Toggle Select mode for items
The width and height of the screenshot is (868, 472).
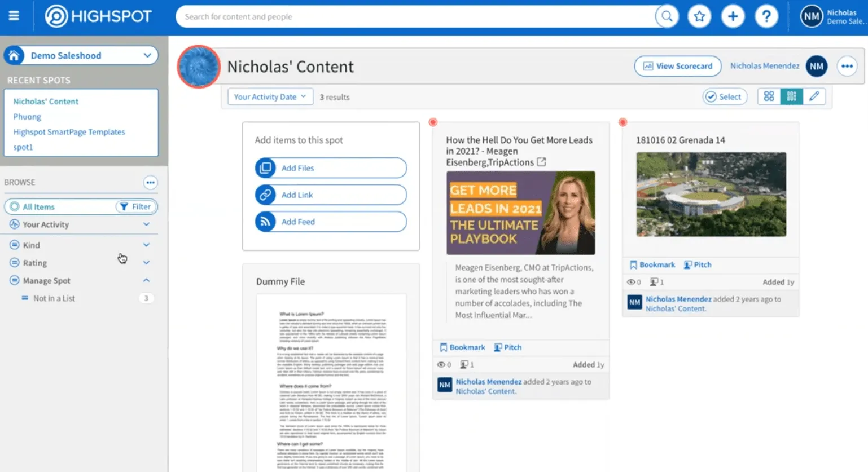tap(725, 96)
